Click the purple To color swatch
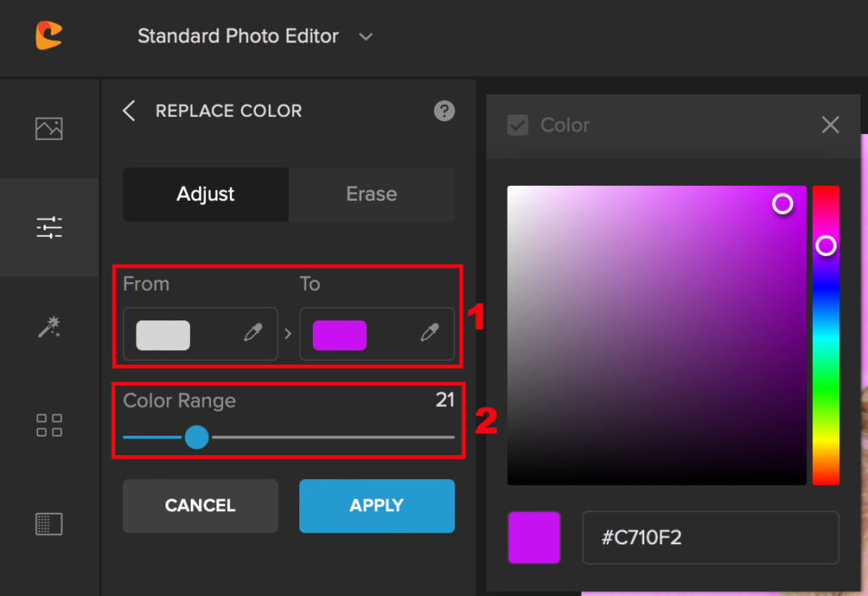 click(339, 335)
